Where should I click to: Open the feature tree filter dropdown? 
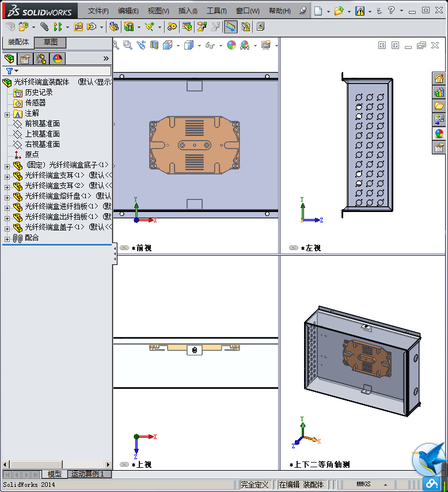point(16,71)
